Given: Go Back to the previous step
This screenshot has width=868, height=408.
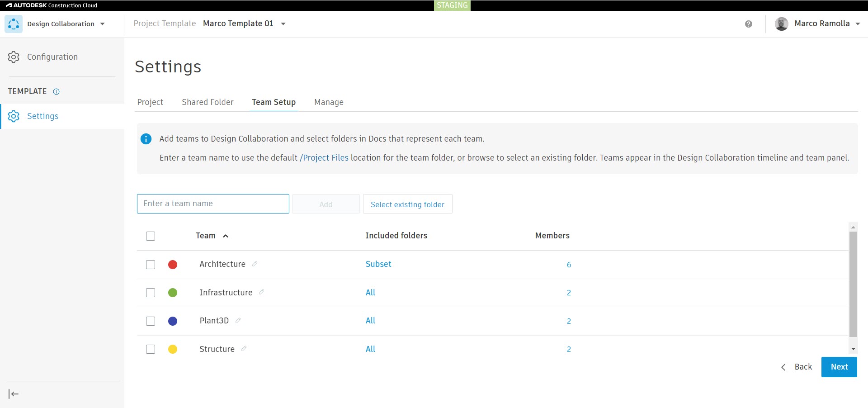Looking at the screenshot, I should pyautogui.click(x=797, y=367).
